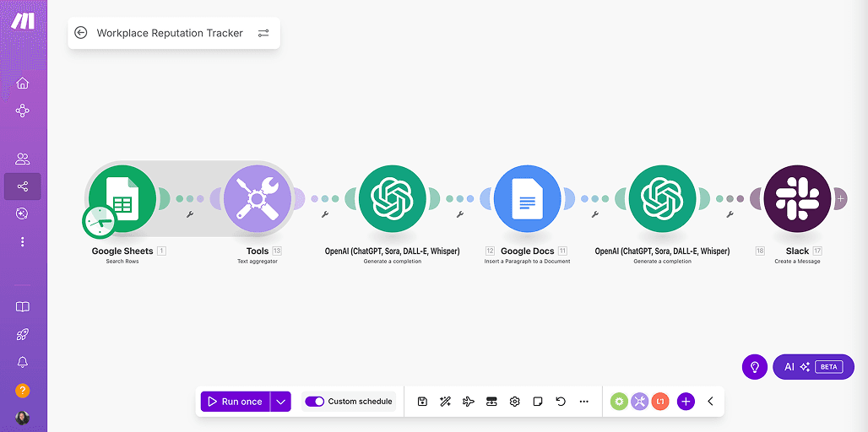Click the Workplace Reputation Tracker scenario name
This screenshot has width=868, height=432.
pos(170,33)
